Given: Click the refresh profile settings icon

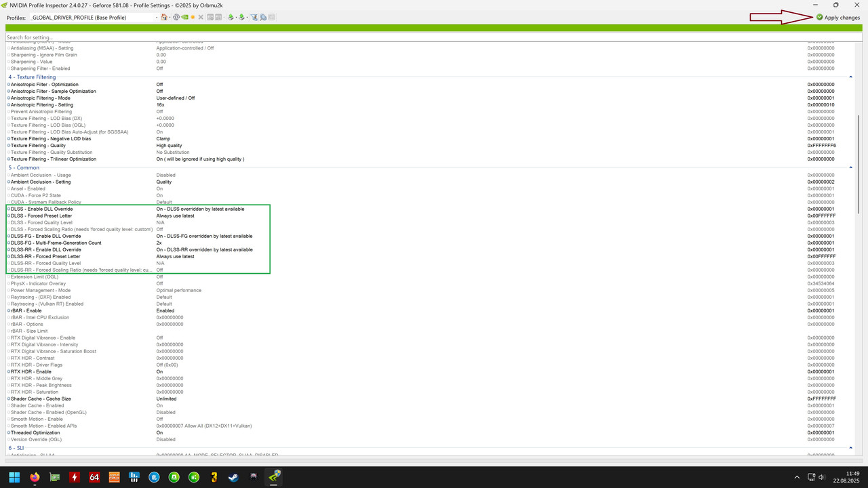Looking at the screenshot, I should click(176, 17).
